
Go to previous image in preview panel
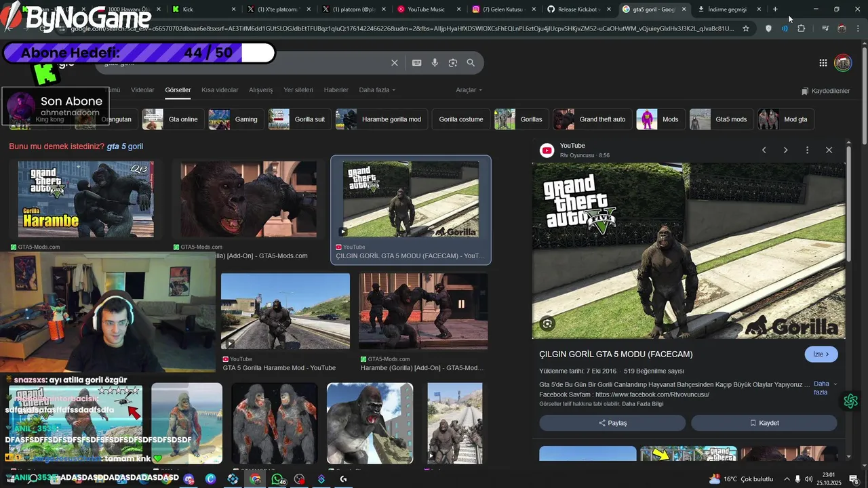point(764,150)
